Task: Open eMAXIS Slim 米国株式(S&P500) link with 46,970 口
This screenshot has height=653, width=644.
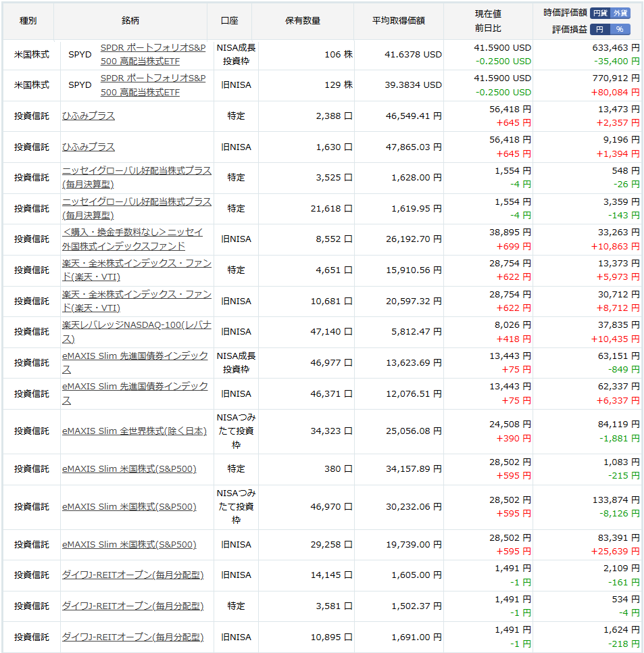Action: coord(129,507)
